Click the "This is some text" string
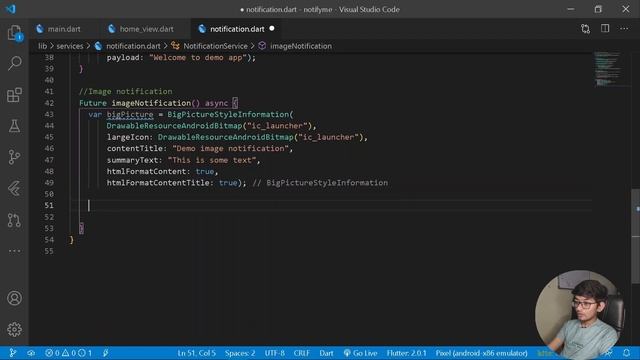The height and width of the screenshot is (360, 640). [x=212, y=160]
